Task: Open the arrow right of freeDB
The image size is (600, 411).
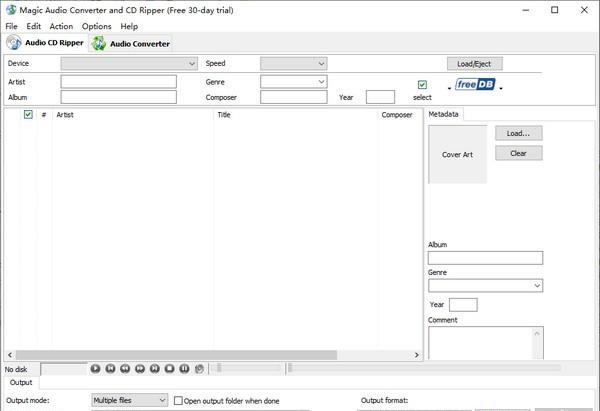Action: pos(501,88)
